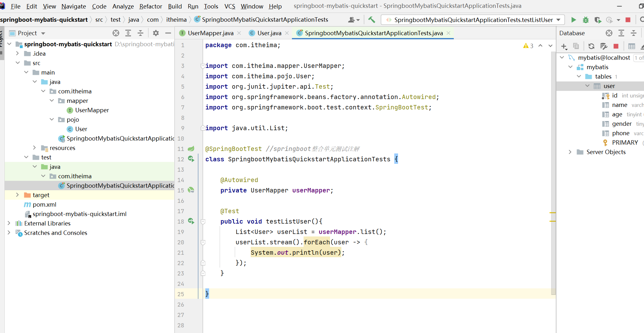The image size is (644, 333).
Task: Refresh the mybatis database connection
Action: pyautogui.click(x=591, y=46)
